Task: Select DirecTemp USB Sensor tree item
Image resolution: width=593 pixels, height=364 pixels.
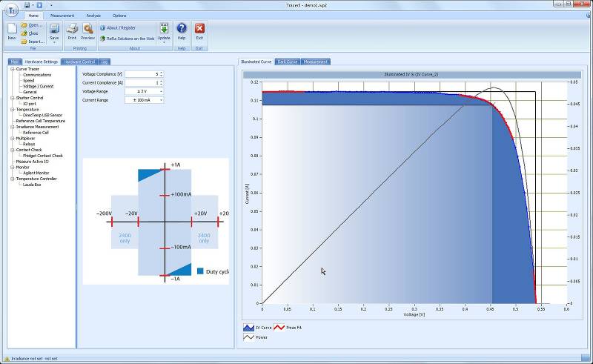Action: click(x=42, y=115)
